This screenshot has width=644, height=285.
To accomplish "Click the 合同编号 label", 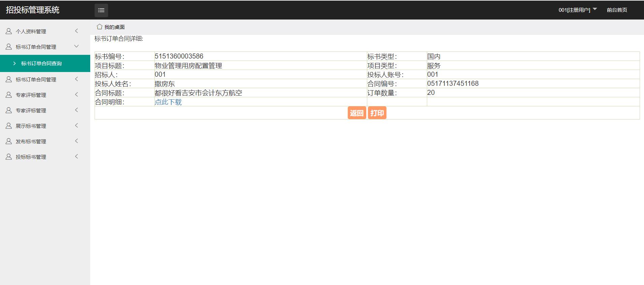I will coord(382,84).
